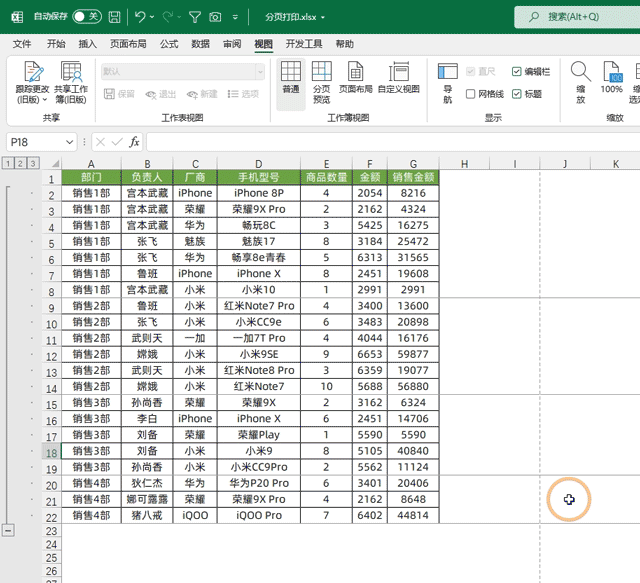Show outline level 3
The image size is (640, 583).
33,163
